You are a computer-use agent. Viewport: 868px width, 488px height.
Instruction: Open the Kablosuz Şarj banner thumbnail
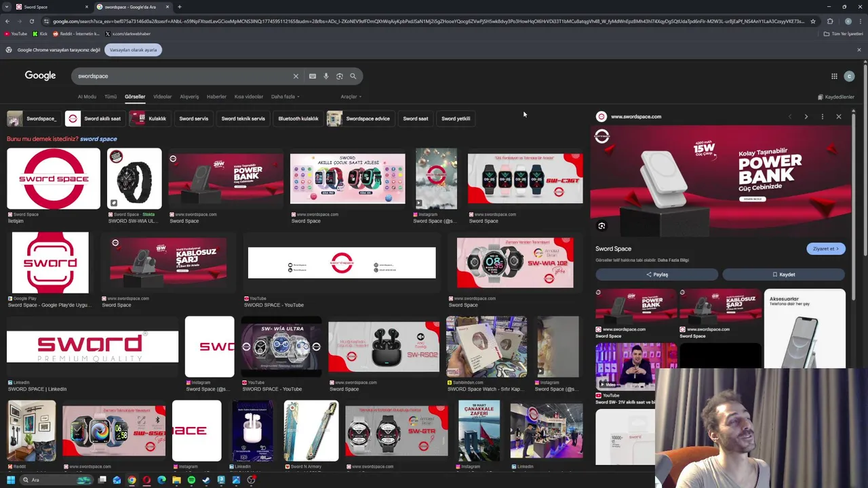coord(168,263)
